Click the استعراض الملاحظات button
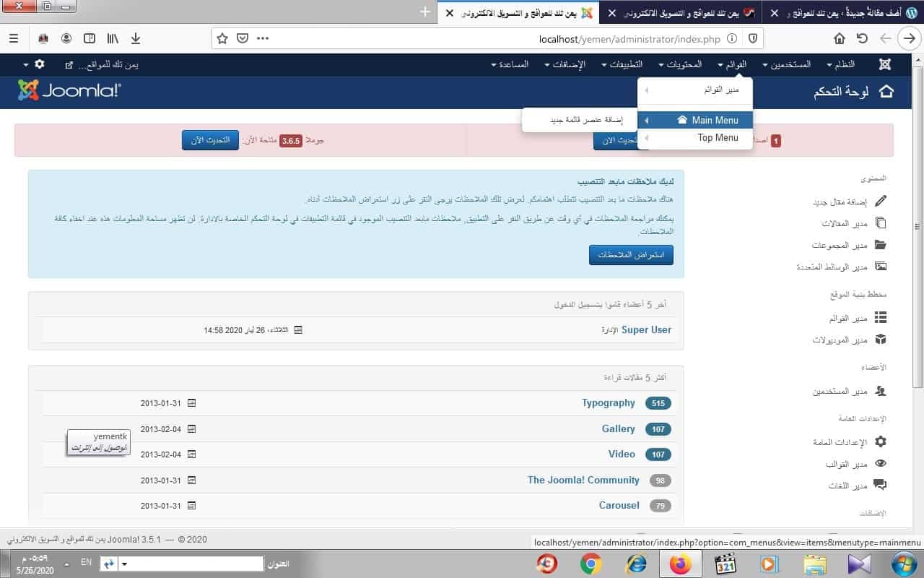 631,255
